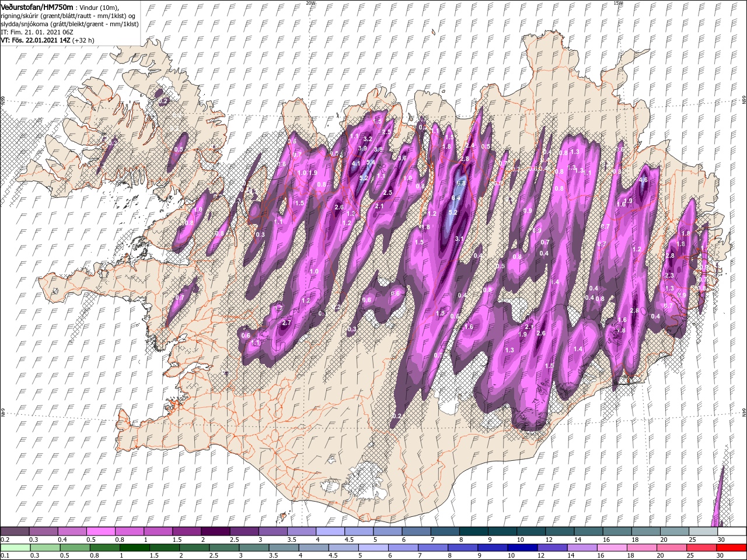The width and height of the screenshot is (747, 560).
Task: Click the '15W' meridian label
Action: pyautogui.click(x=617, y=3)
